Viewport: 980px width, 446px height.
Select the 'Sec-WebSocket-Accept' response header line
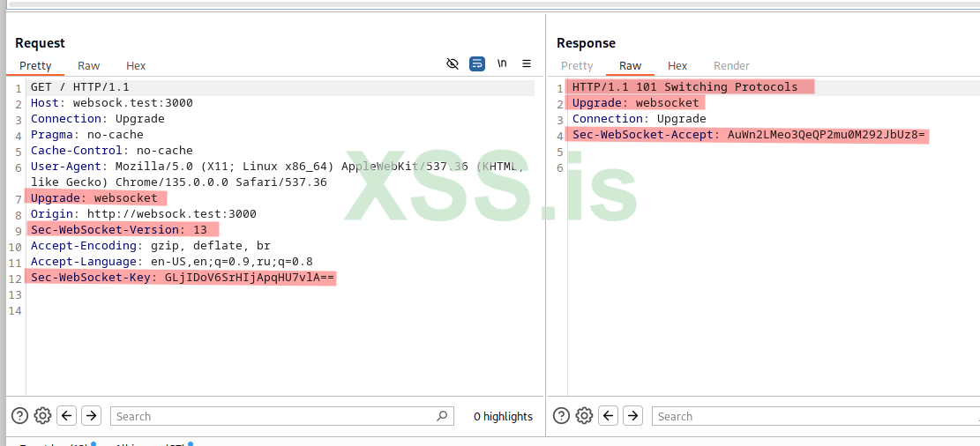tap(748, 135)
